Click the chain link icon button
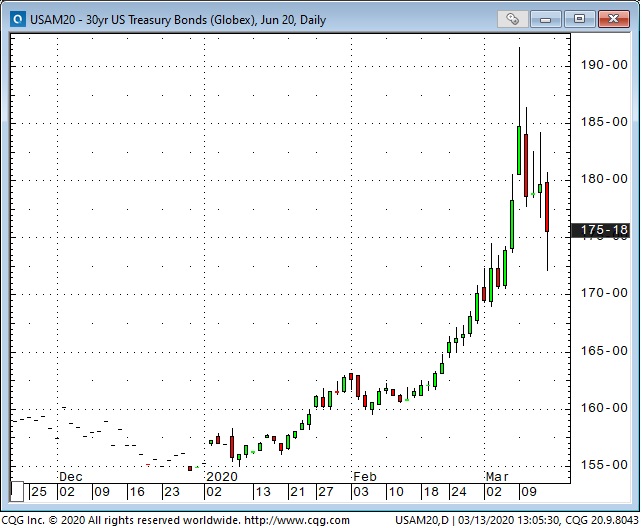Image resolution: width=642 pixels, height=528 pixels. [x=512, y=19]
